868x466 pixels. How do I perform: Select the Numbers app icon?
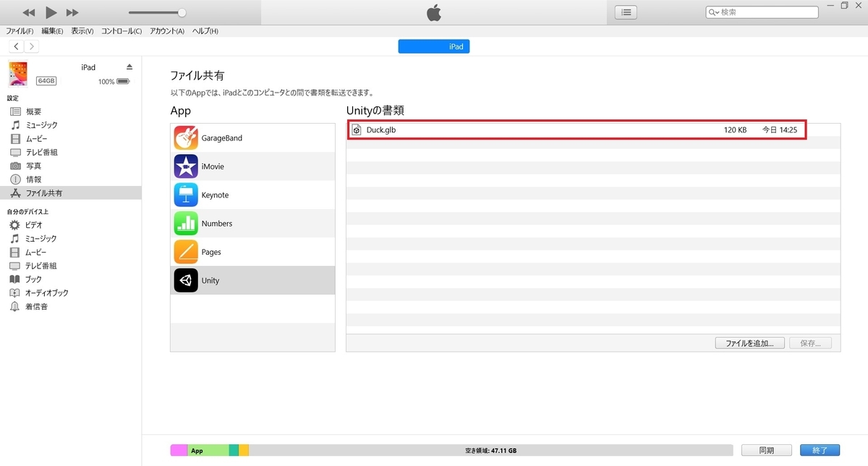186,224
